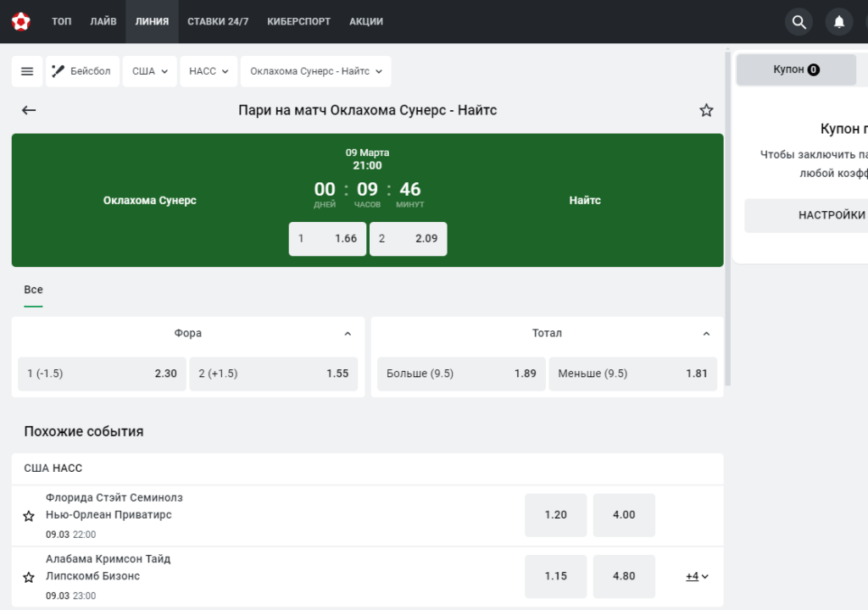
Task: Favorite the Алабама Кримсон Тайд event
Action: [29, 577]
